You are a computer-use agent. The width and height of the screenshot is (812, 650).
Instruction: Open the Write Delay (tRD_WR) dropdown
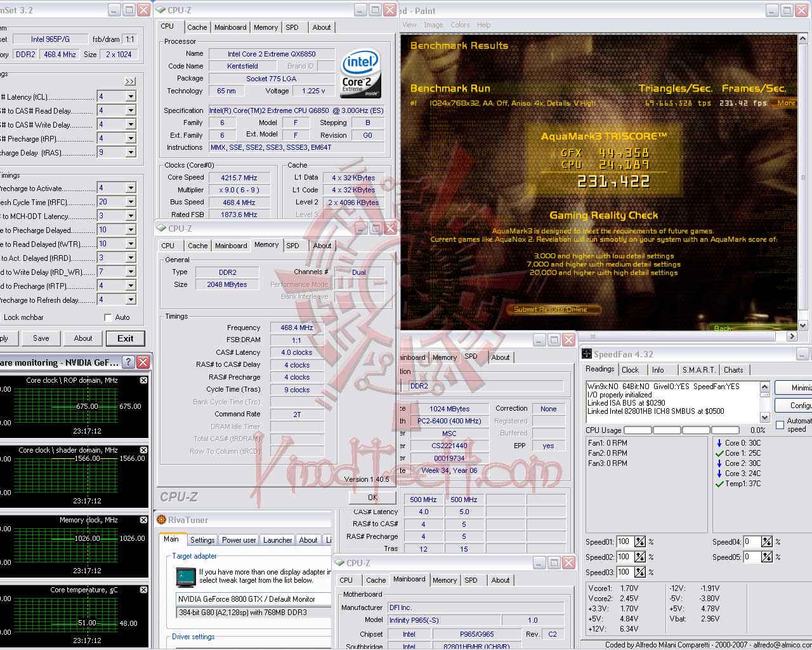(131, 272)
